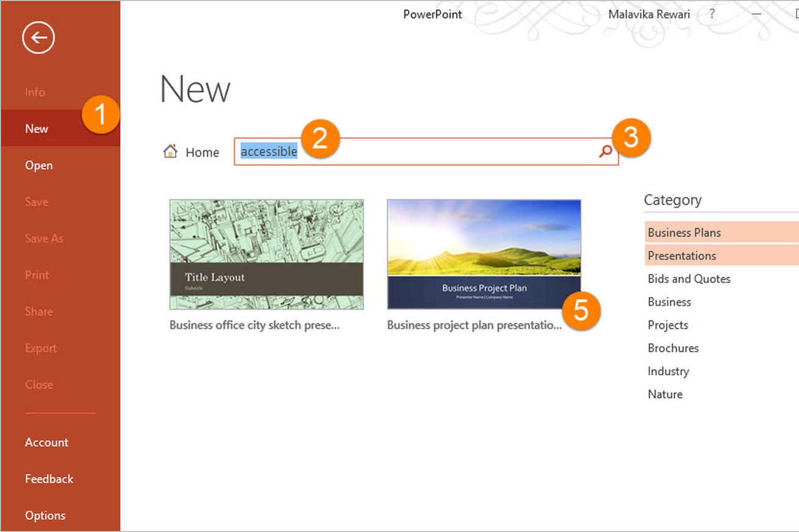The height and width of the screenshot is (532, 799).
Task: Open the Share section
Action: (38, 311)
